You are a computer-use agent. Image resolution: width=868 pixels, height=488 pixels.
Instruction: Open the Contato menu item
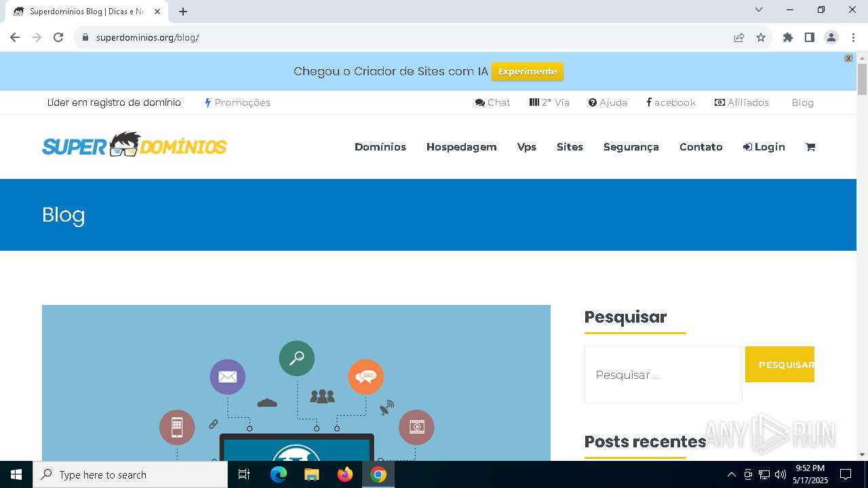tap(701, 147)
